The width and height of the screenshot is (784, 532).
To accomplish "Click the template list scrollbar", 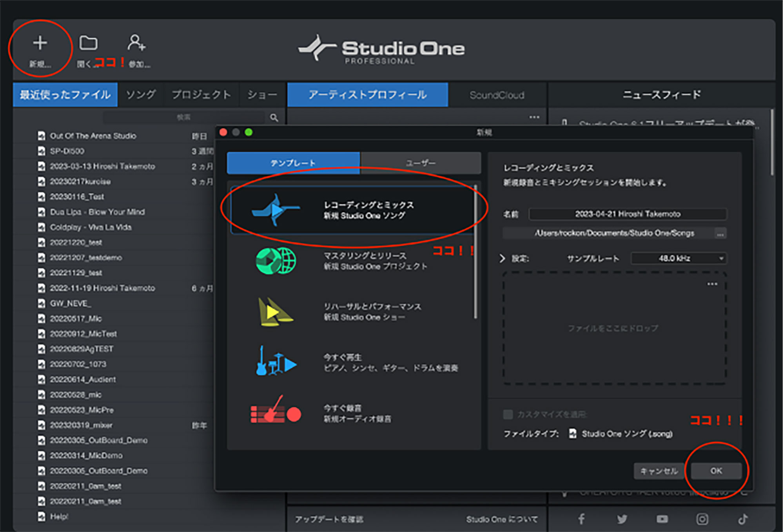I will pos(475,252).
